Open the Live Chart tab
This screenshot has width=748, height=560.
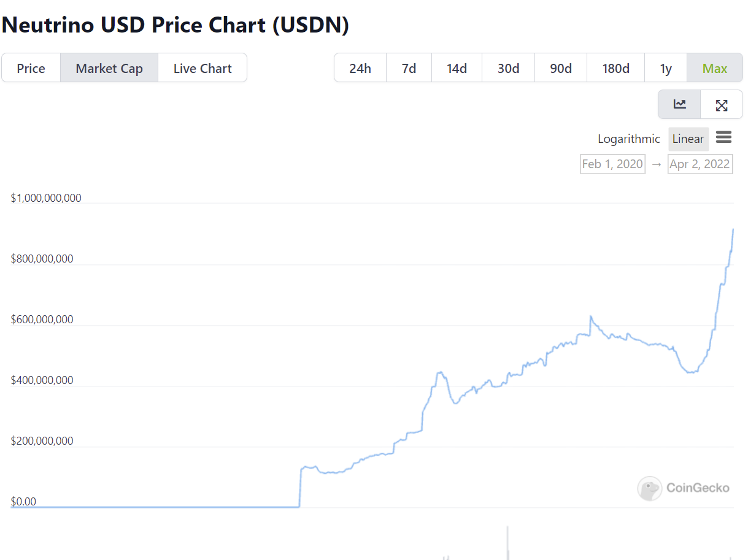click(202, 68)
